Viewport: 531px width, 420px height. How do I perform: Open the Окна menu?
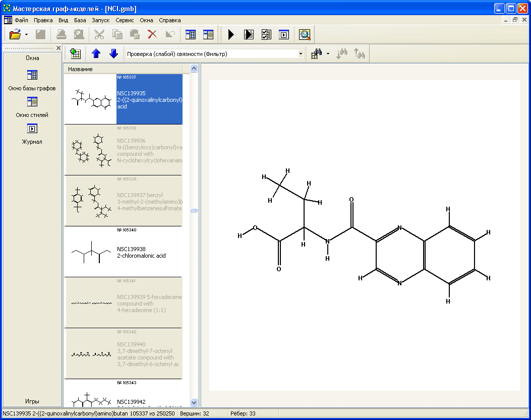(146, 20)
